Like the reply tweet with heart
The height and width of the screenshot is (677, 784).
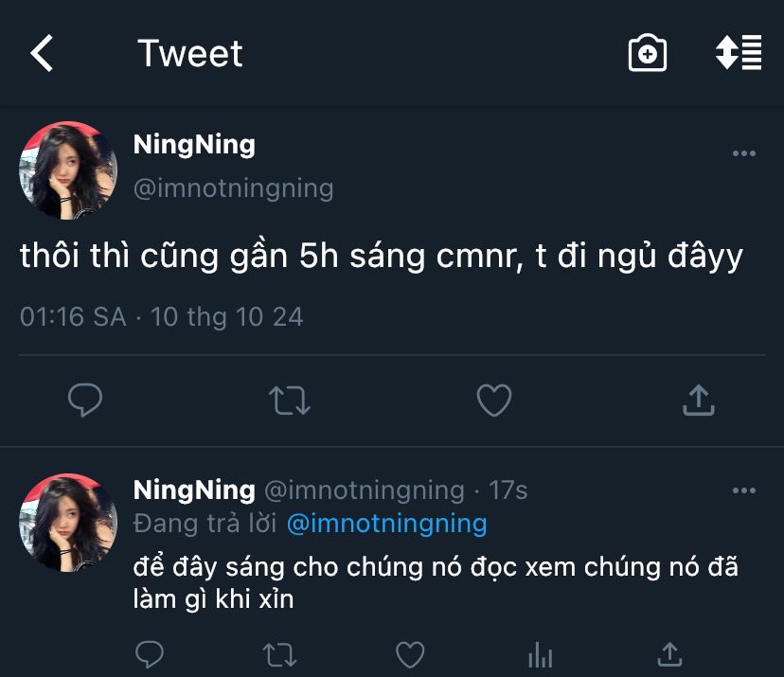pyautogui.click(x=409, y=653)
